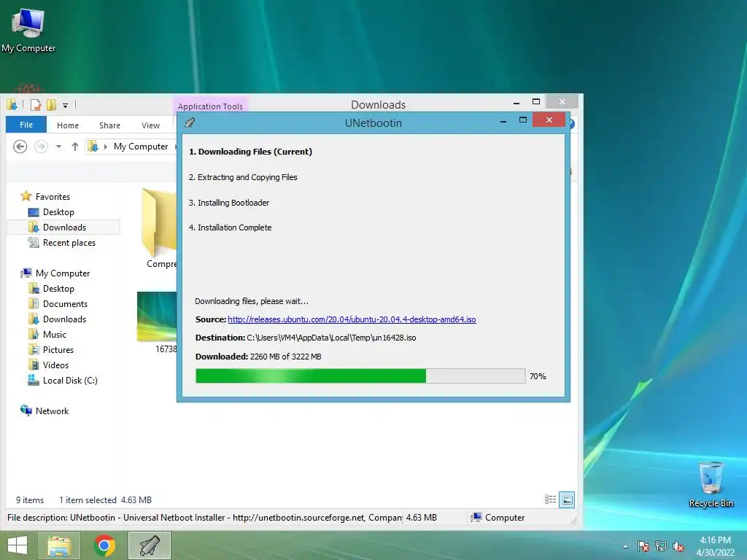Click the Destination path text
747x560 pixels.
click(331, 338)
